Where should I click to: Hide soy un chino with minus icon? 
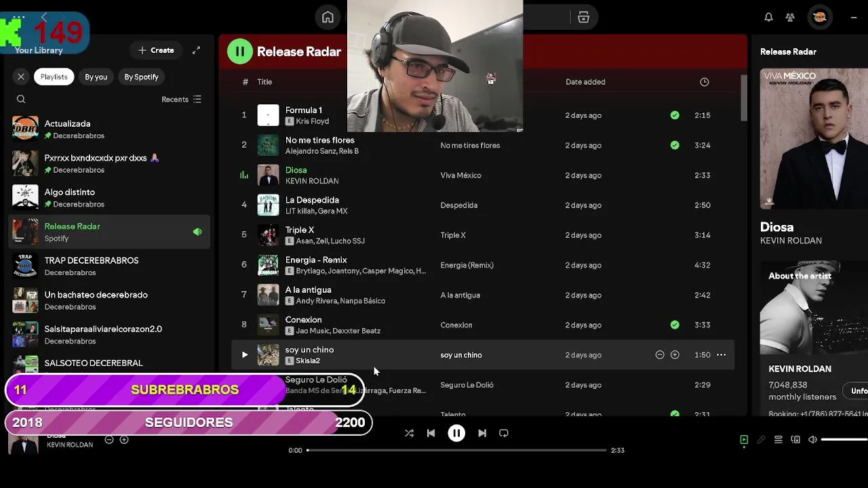pyautogui.click(x=660, y=354)
